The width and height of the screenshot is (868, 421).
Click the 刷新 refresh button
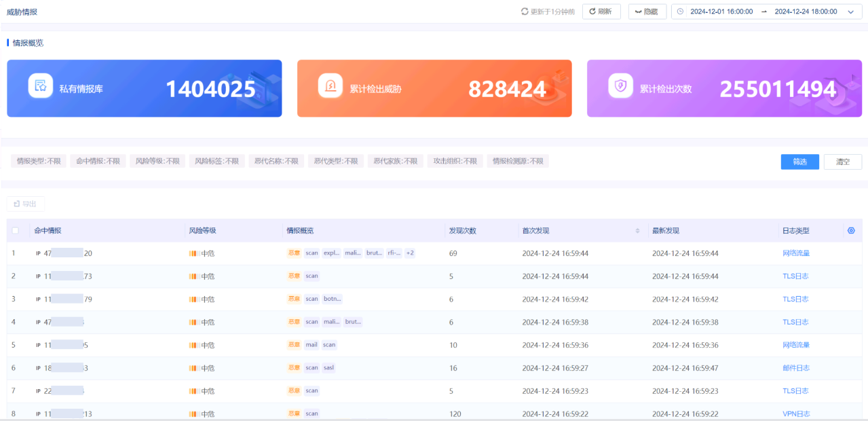pos(601,12)
